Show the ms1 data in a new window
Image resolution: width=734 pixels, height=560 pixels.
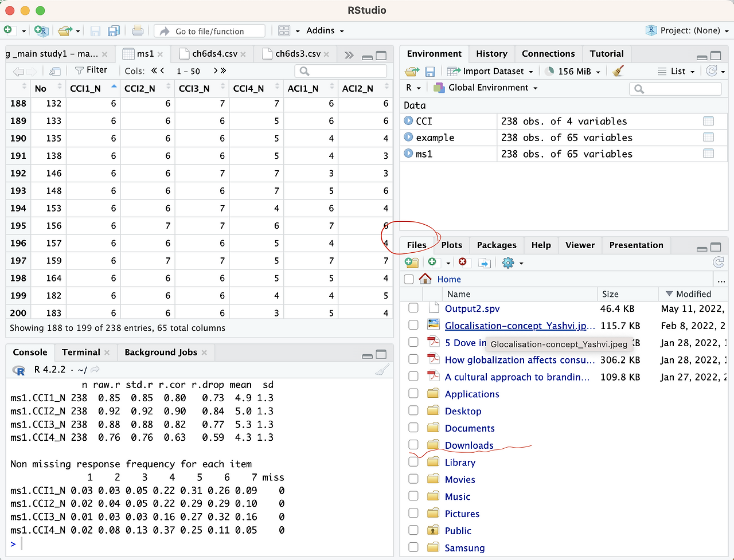click(55, 71)
